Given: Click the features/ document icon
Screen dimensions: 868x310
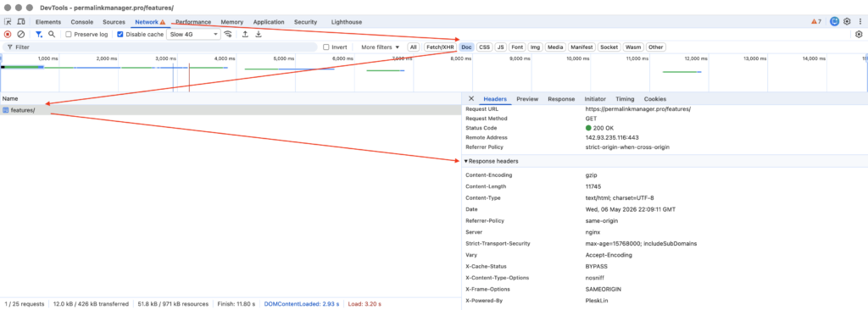Looking at the screenshot, I should [6, 110].
